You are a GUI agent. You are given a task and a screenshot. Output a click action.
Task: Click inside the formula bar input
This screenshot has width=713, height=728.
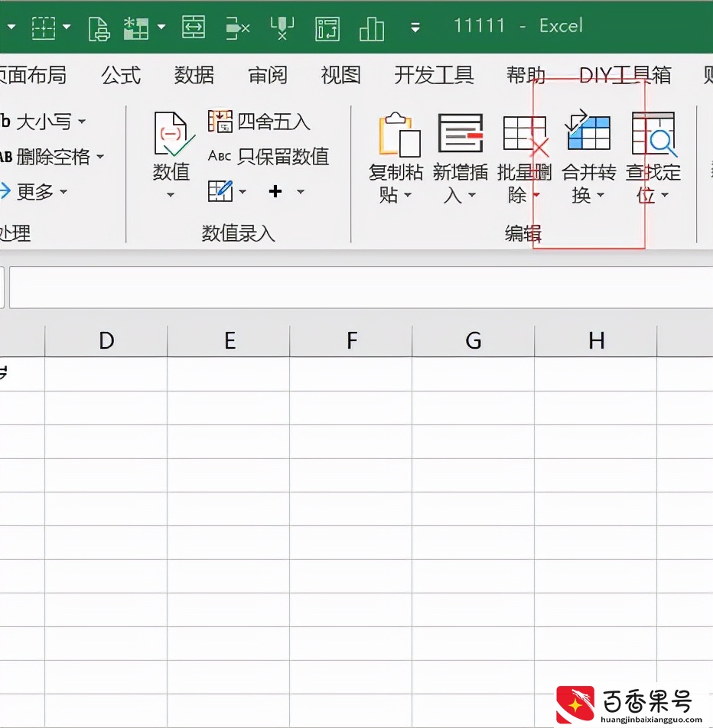tap(361, 288)
